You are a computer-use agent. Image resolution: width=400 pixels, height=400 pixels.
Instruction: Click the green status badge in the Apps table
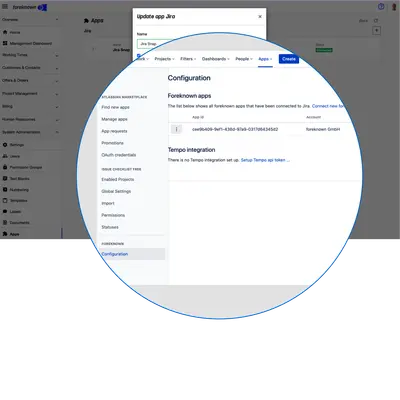pos(324,50)
